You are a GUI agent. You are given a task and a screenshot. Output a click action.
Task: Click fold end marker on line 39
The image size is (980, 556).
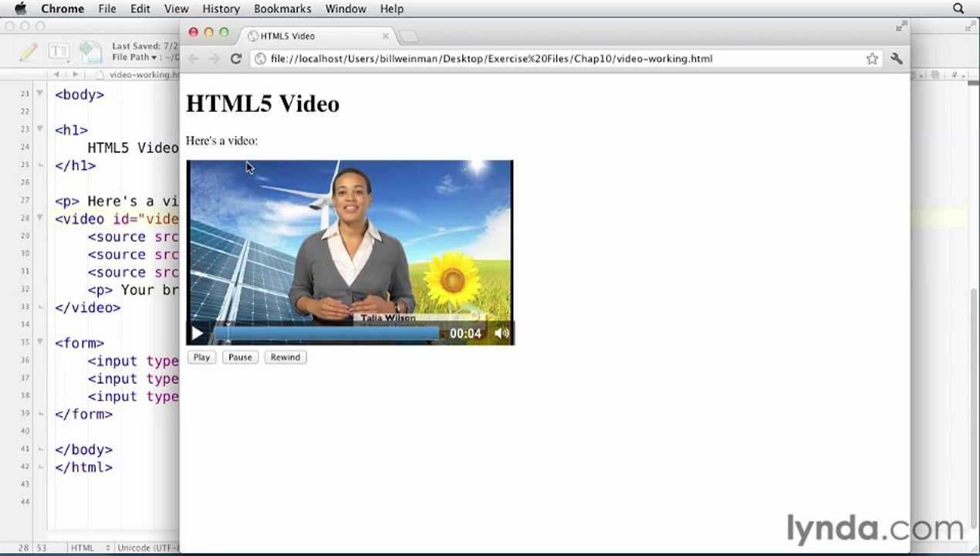pos(39,413)
